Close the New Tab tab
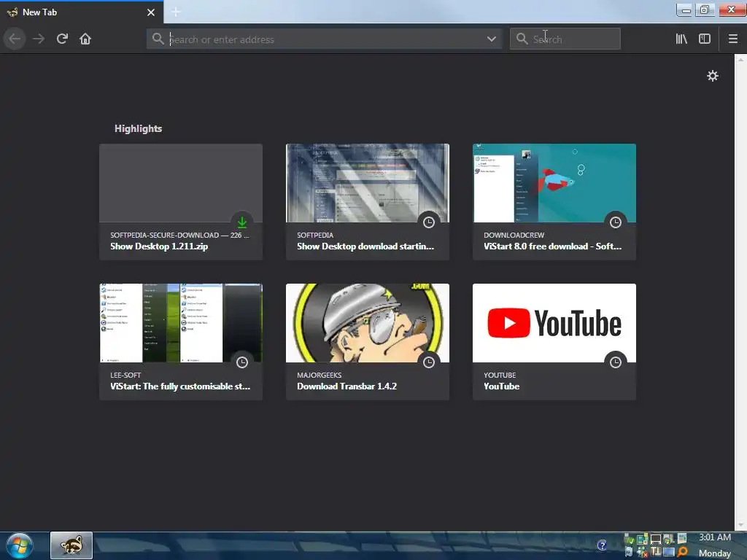Image resolution: width=747 pixels, height=560 pixels. [151, 12]
